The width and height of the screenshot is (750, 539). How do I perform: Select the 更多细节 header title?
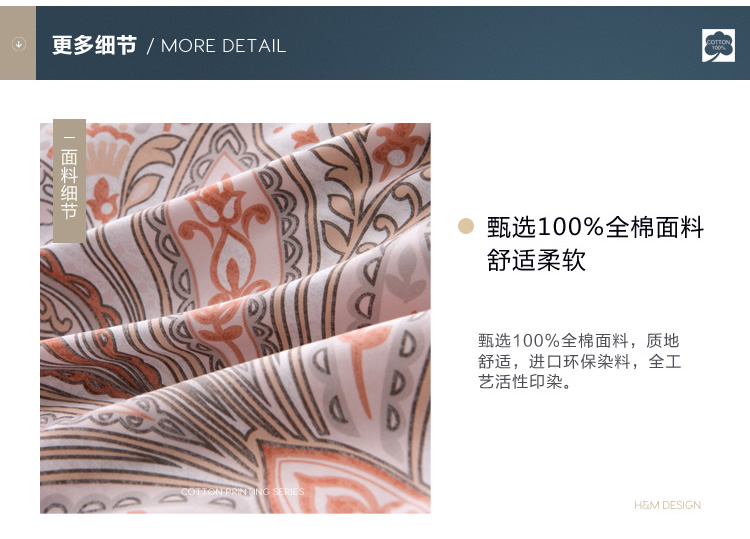[x=94, y=45]
